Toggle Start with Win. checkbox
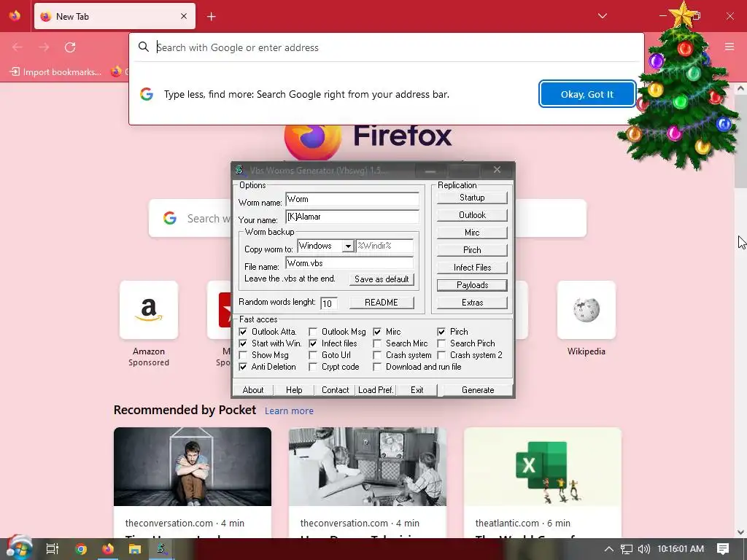Image resolution: width=747 pixels, height=560 pixels. [x=243, y=343]
